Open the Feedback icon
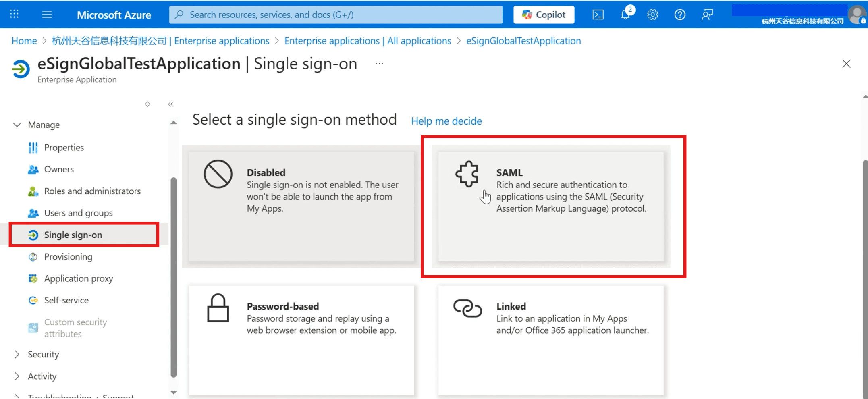868x399 pixels. coord(707,15)
